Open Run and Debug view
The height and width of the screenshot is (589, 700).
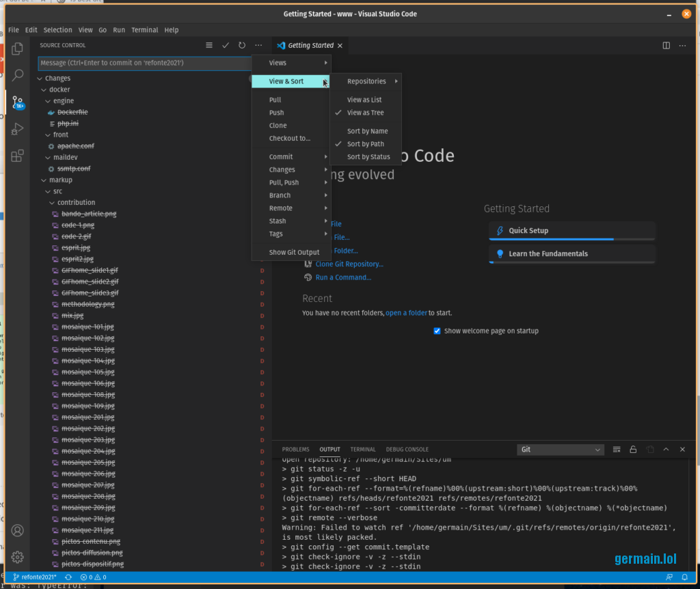click(18, 129)
